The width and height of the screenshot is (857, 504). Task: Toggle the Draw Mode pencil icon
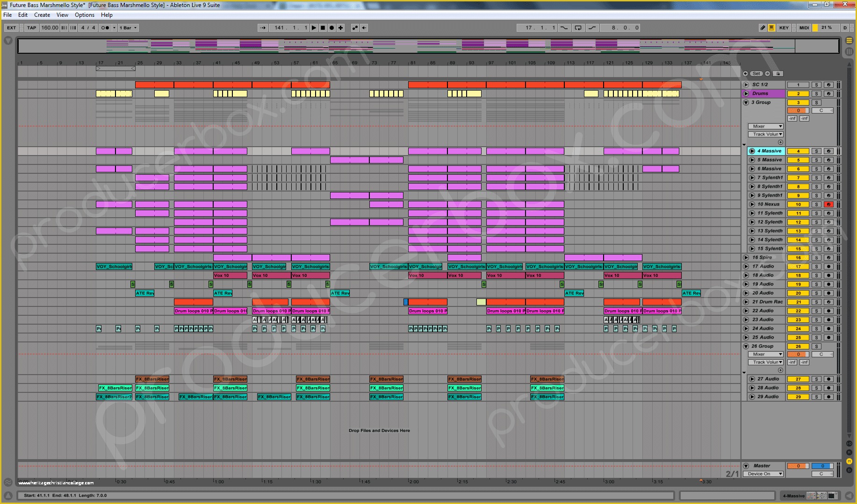click(763, 28)
